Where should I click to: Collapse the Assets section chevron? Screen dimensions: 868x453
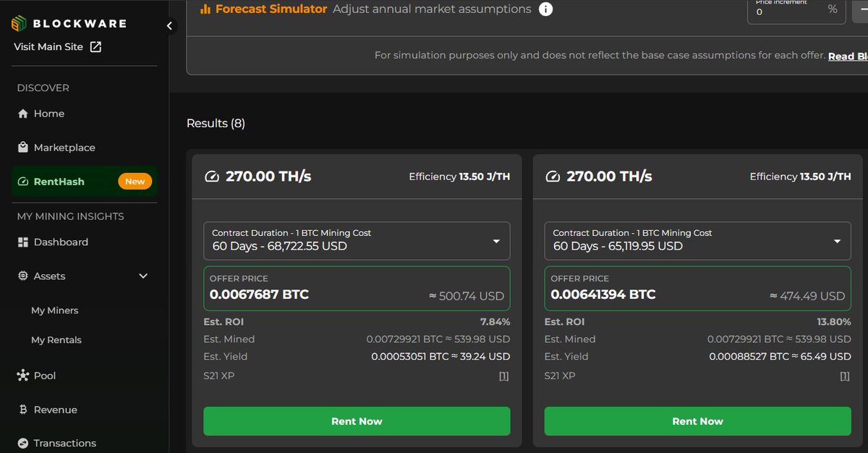point(143,276)
